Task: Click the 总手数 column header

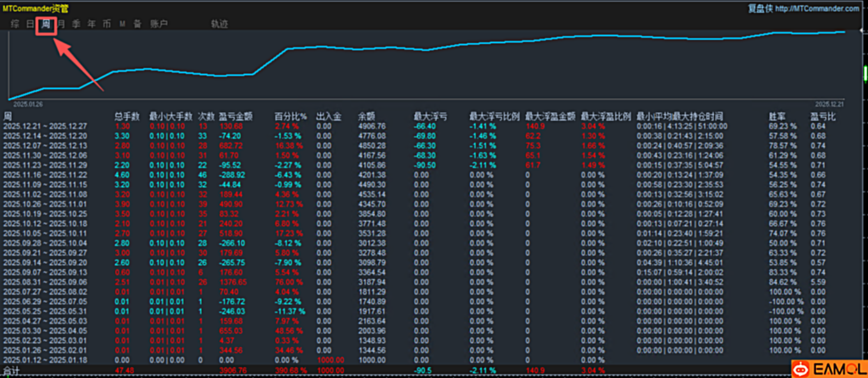Action: coord(127,116)
